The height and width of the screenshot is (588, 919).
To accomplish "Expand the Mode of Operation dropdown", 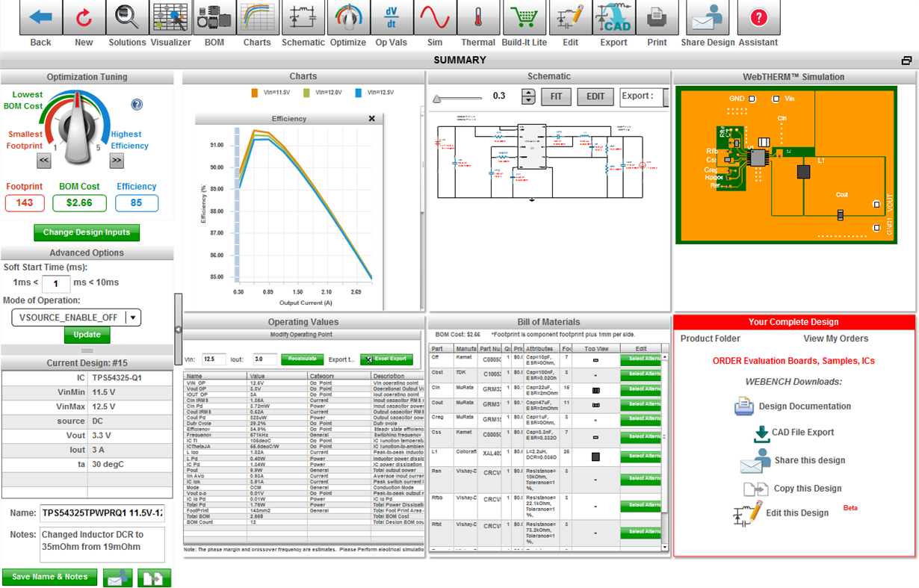I will [133, 318].
